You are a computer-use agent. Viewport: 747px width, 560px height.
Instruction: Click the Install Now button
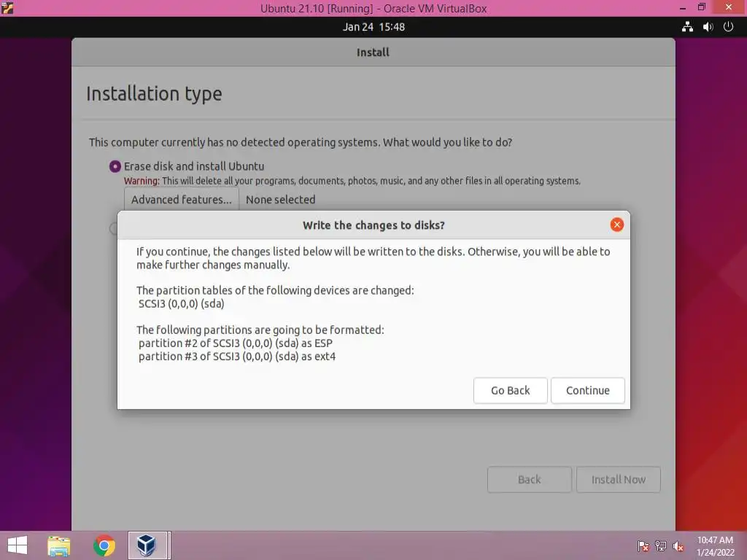click(619, 480)
